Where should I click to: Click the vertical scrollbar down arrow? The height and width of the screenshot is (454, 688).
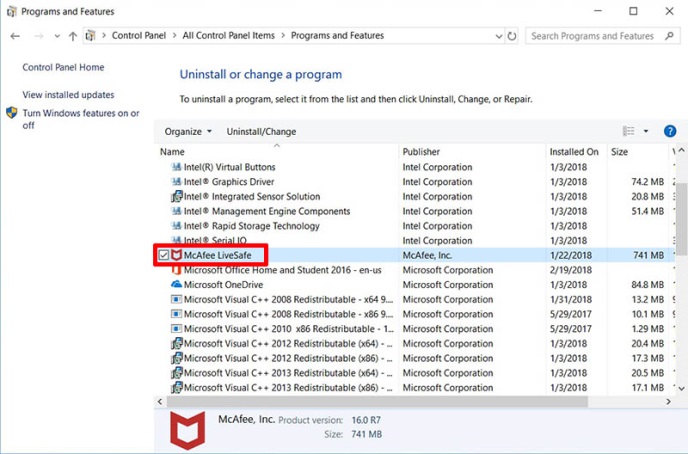pyautogui.click(x=681, y=388)
